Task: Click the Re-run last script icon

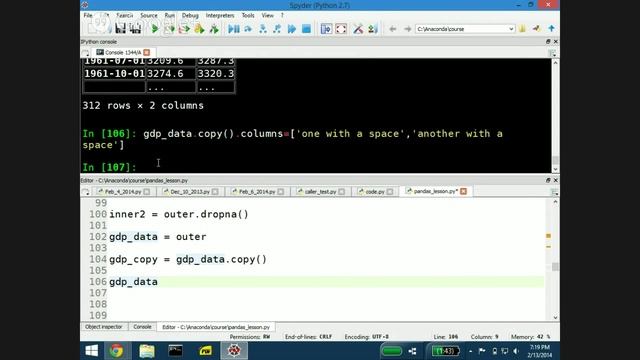Action: pyautogui.click(x=214, y=29)
